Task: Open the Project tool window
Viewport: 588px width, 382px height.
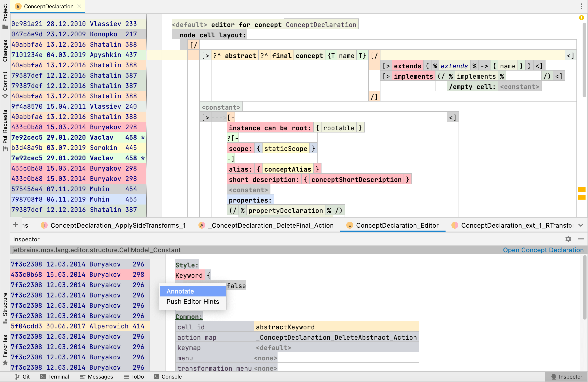Action: (5, 16)
